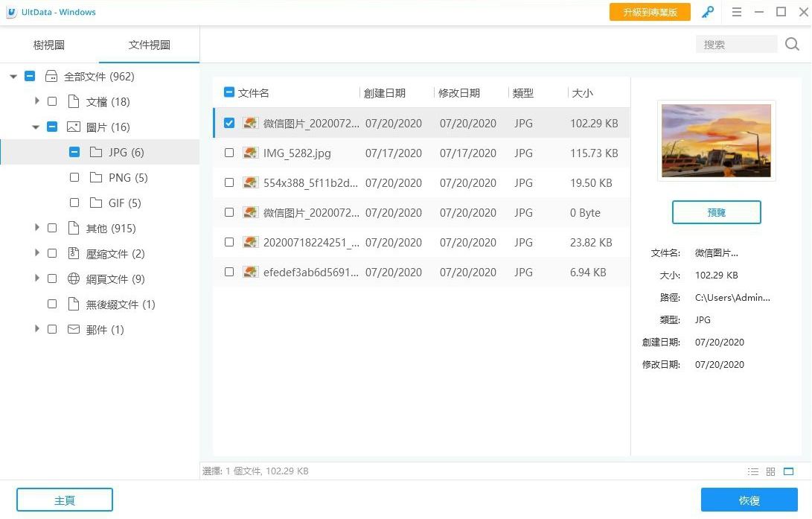Expand the 郵件 (1) tree node
Screen dimensions: 812x519
click(x=36, y=329)
